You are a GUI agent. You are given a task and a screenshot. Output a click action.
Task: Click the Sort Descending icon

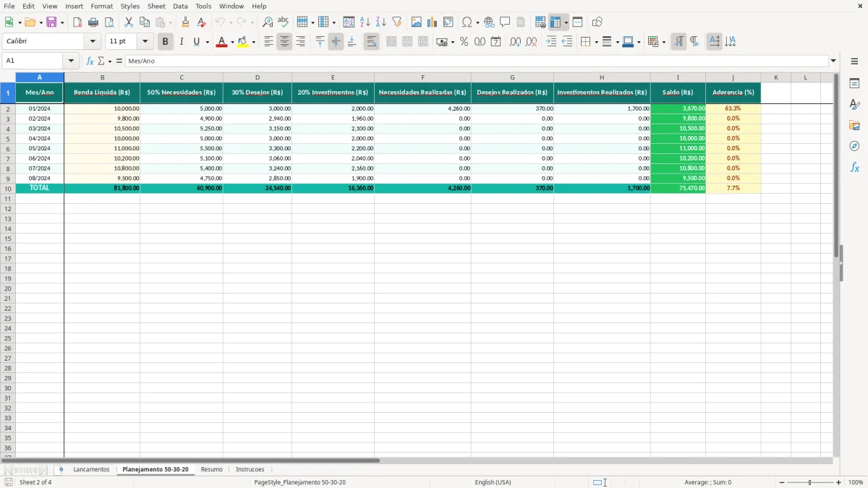pyautogui.click(x=380, y=22)
